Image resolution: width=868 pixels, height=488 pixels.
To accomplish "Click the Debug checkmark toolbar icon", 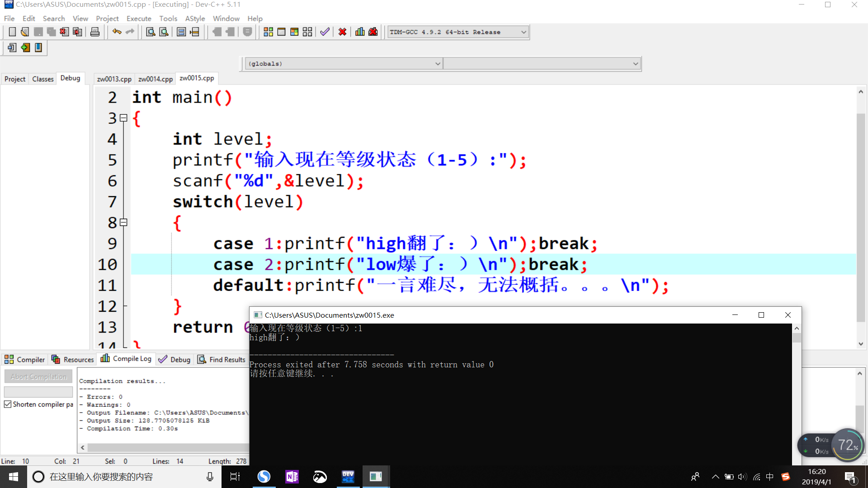I will pyautogui.click(x=325, y=32).
